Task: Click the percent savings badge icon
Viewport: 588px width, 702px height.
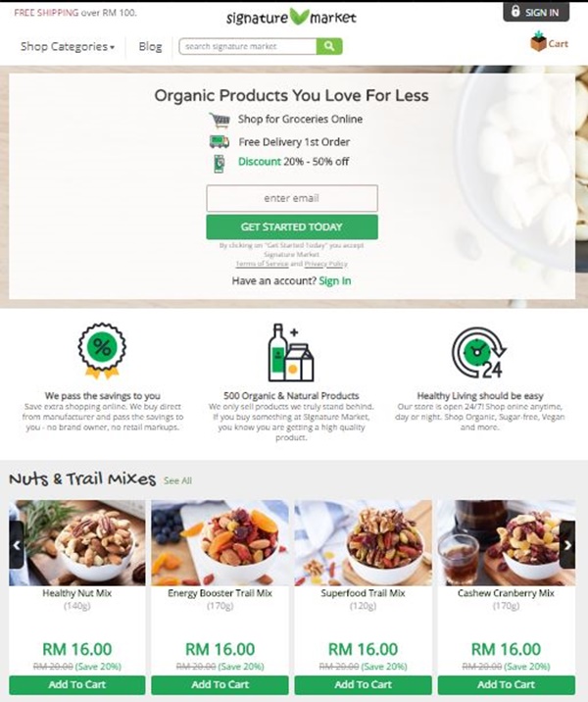Action: click(x=102, y=351)
